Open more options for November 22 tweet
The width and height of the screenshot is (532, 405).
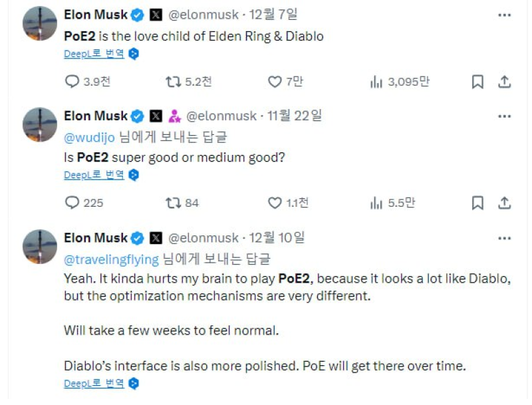tap(505, 116)
